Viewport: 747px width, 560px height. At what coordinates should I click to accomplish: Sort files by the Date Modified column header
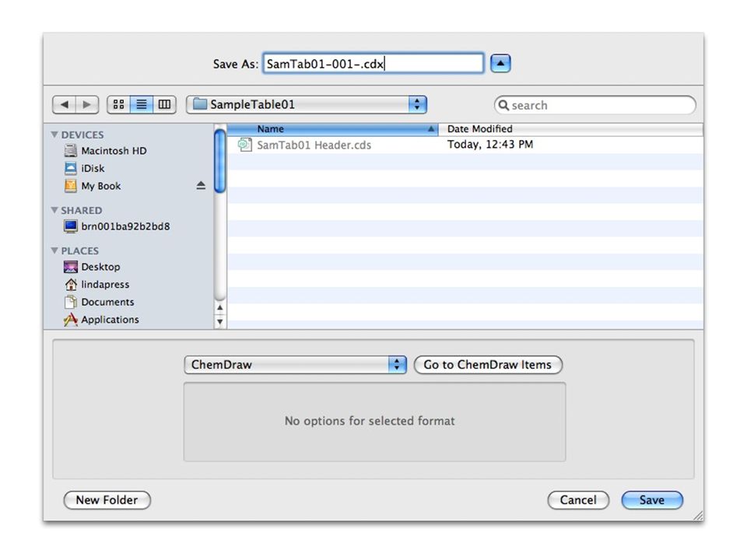[570, 129]
